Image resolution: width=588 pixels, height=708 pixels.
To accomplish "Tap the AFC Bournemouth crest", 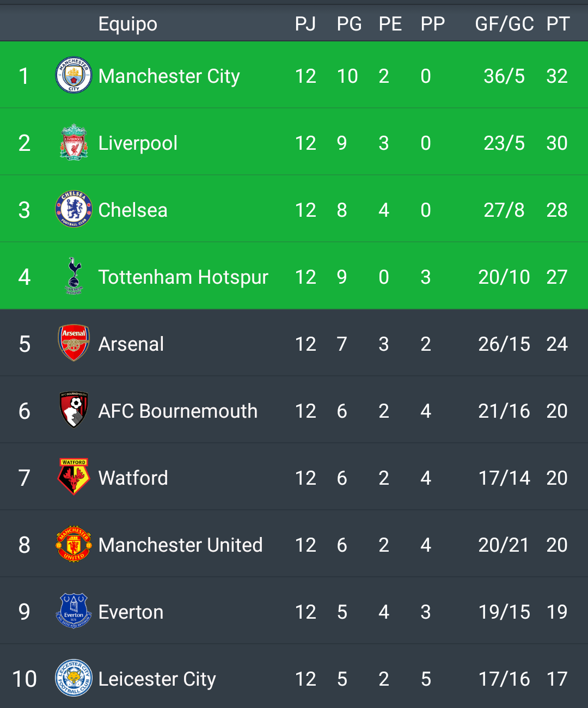I will point(73,410).
